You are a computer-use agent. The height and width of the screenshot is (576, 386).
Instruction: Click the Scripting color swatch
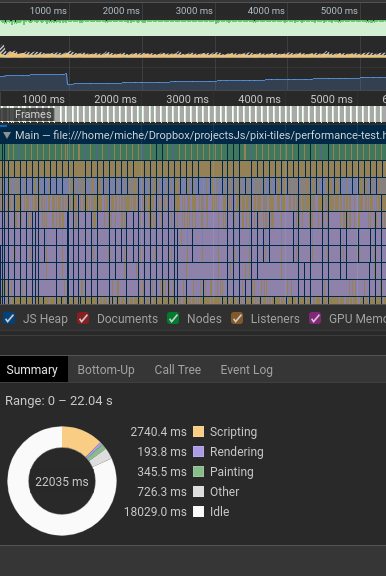199,432
